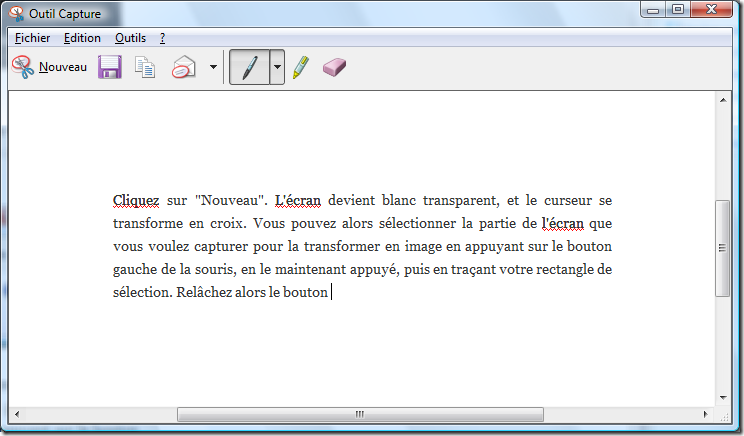This screenshot has width=744, height=436.
Task: Select the pink Eraser tool
Action: [x=334, y=67]
